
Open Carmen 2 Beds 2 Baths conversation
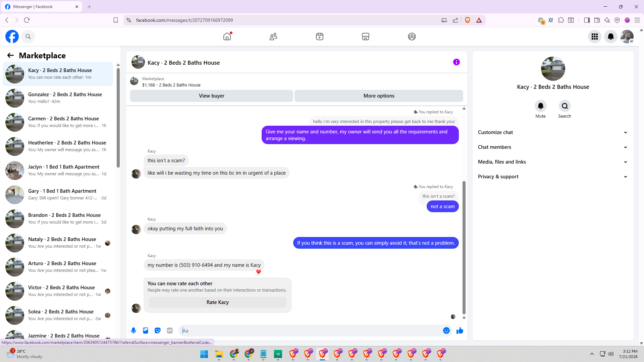click(x=58, y=122)
